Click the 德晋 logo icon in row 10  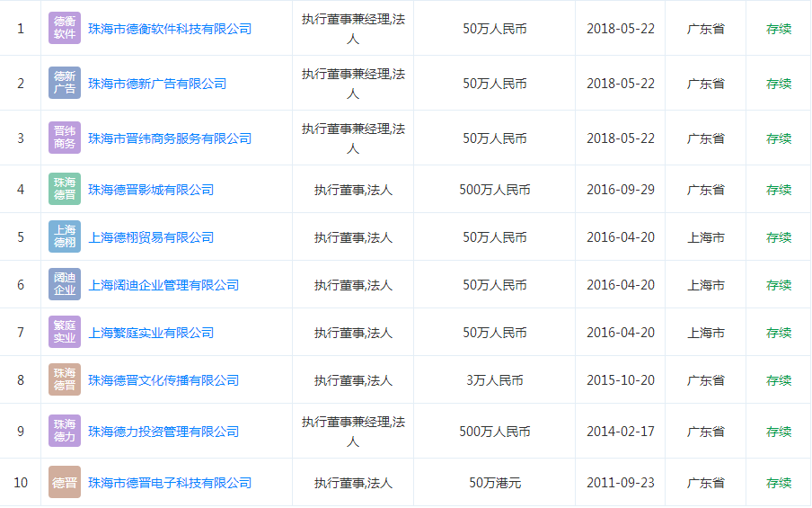pyautogui.click(x=65, y=483)
